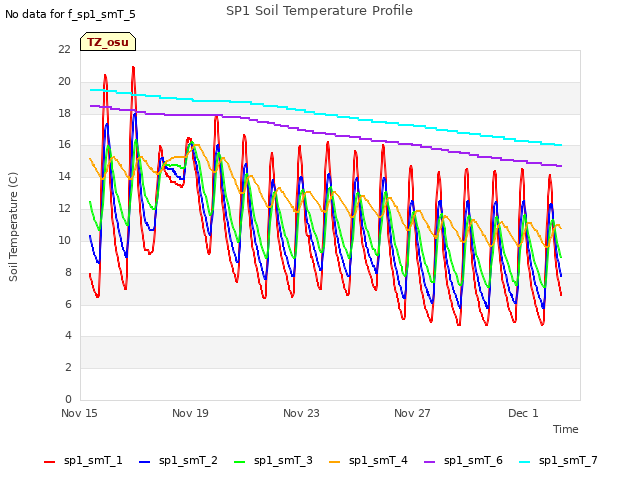This screenshot has width=640, height=480.
Task: Click the right end of the cyan line
Action: 561,145
